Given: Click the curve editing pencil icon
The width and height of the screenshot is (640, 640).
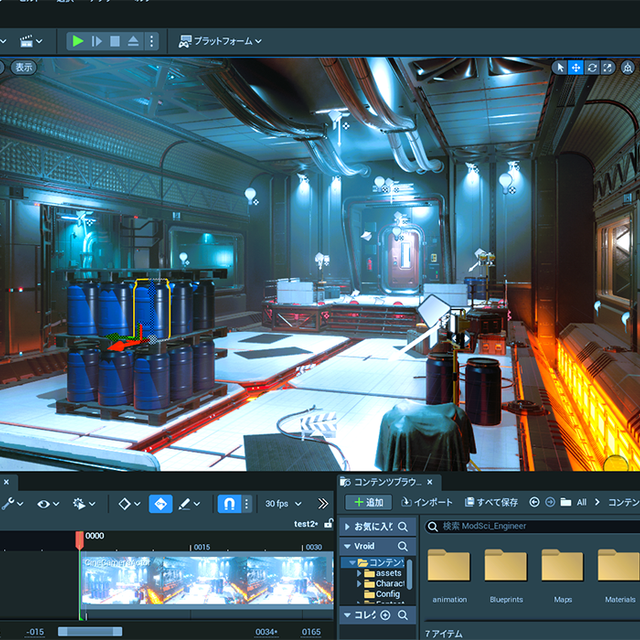Looking at the screenshot, I should click(184, 504).
